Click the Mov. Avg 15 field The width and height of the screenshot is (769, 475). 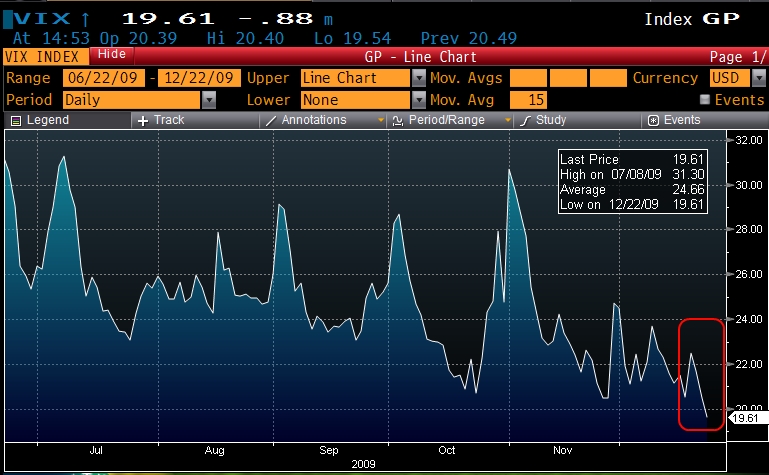[527, 100]
